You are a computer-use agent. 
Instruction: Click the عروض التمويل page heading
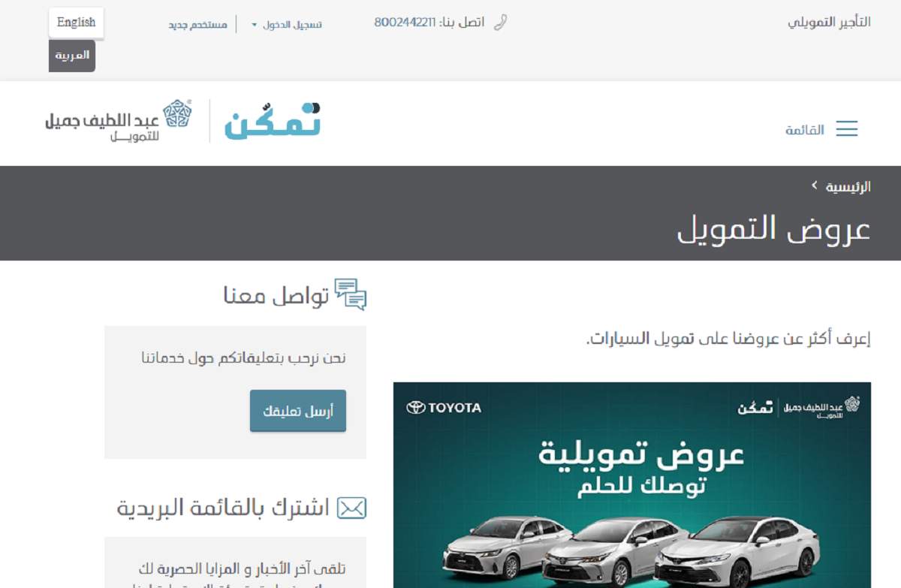[x=773, y=228]
